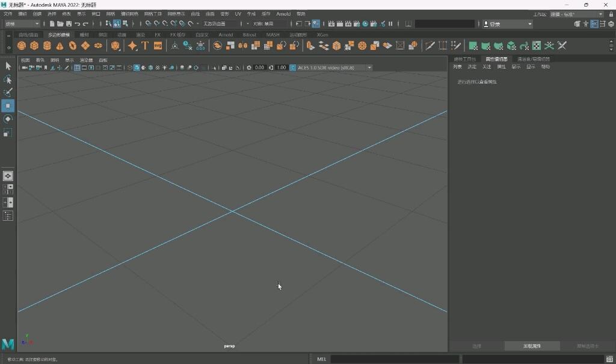This screenshot has height=364, width=616.
Task: Open the 工作区 workspace dropdown
Action: (x=576, y=14)
